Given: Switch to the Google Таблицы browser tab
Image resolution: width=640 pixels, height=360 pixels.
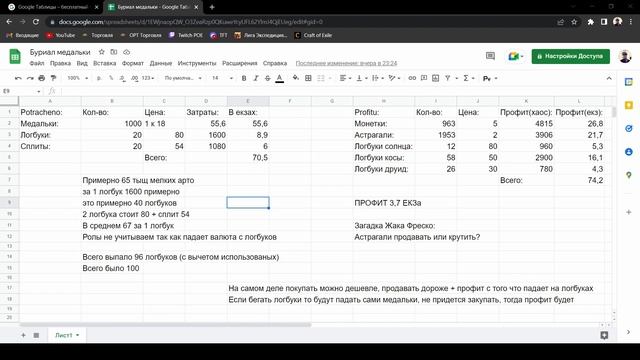Looking at the screenshot, I should click(x=52, y=7).
